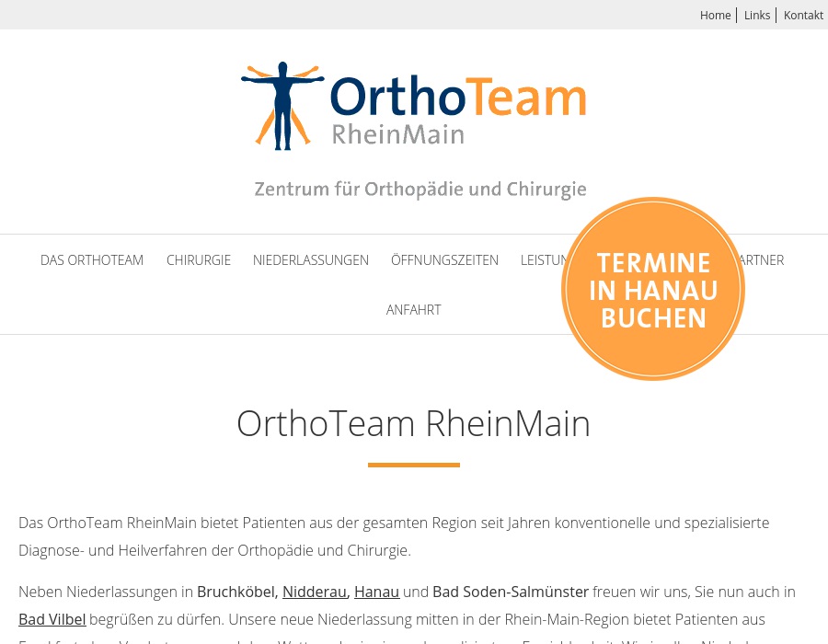828x644 pixels.
Task: Open the ÖFFNUNGSZEITEN dropdown
Action: click(x=444, y=260)
